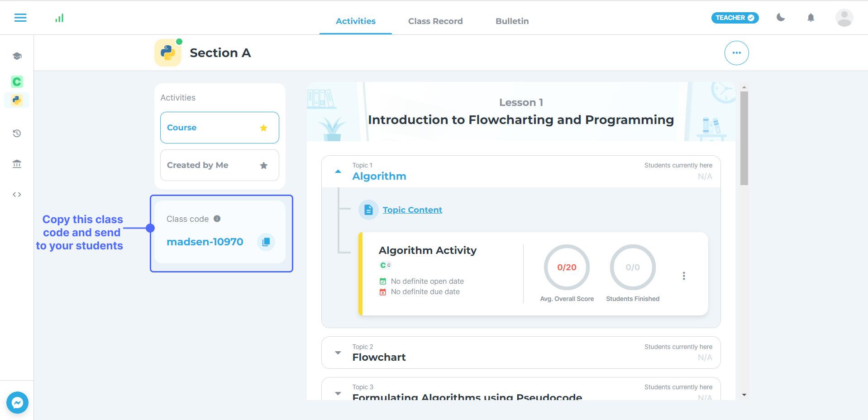Open the Topic Content link
This screenshot has width=868, height=420.
412,210
